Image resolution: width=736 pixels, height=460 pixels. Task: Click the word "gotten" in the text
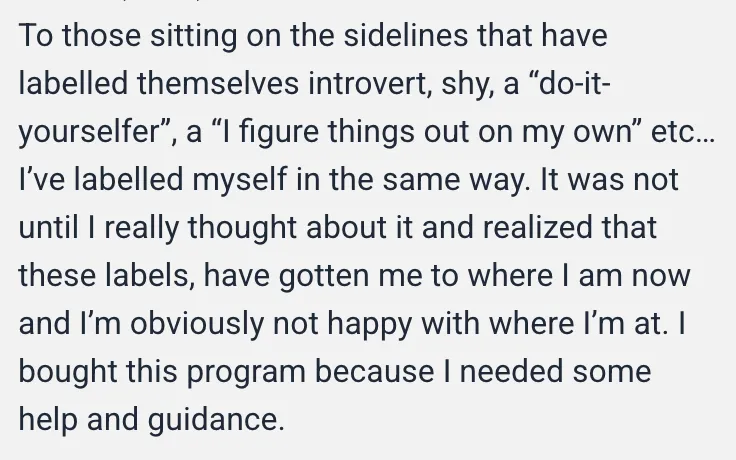[324, 276]
